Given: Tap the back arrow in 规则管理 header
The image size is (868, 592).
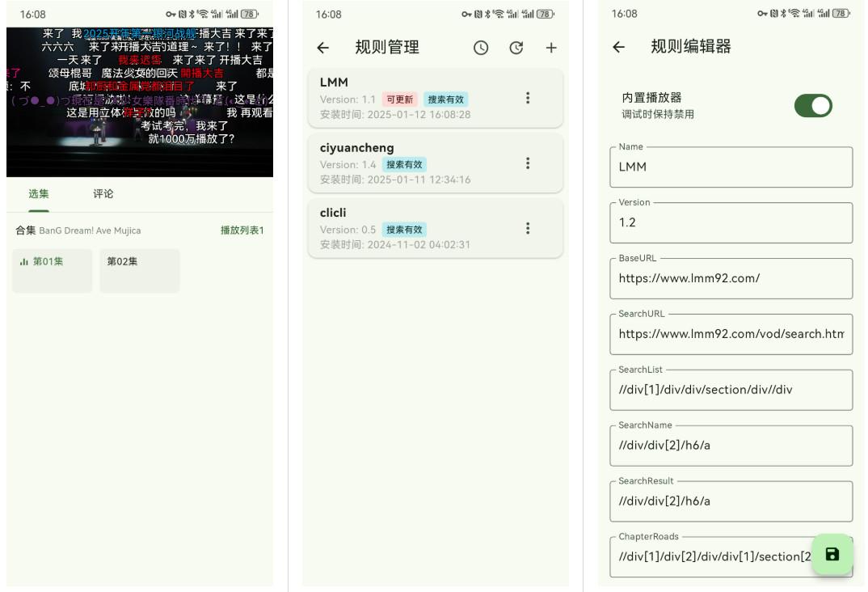Looking at the screenshot, I should pyautogui.click(x=323, y=48).
